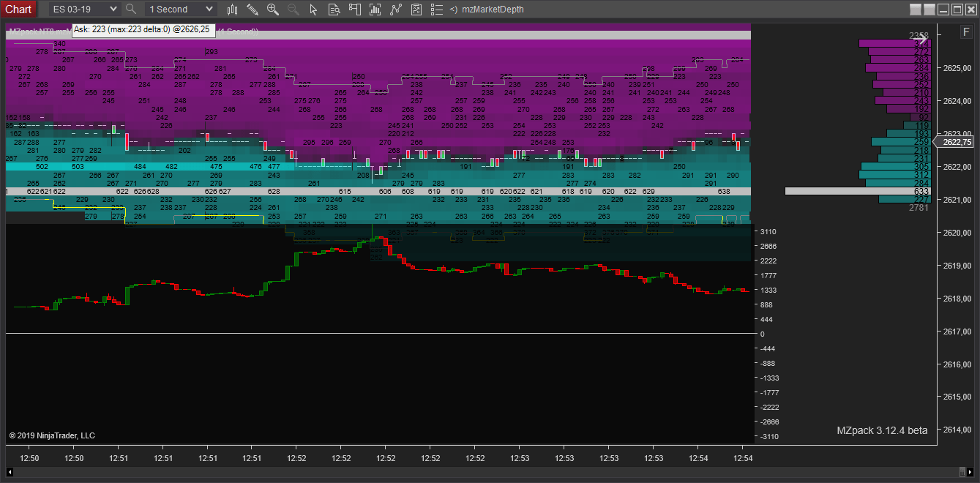Open the 1 Second interval dropdown
This screenshot has height=483, width=980.
[180, 9]
